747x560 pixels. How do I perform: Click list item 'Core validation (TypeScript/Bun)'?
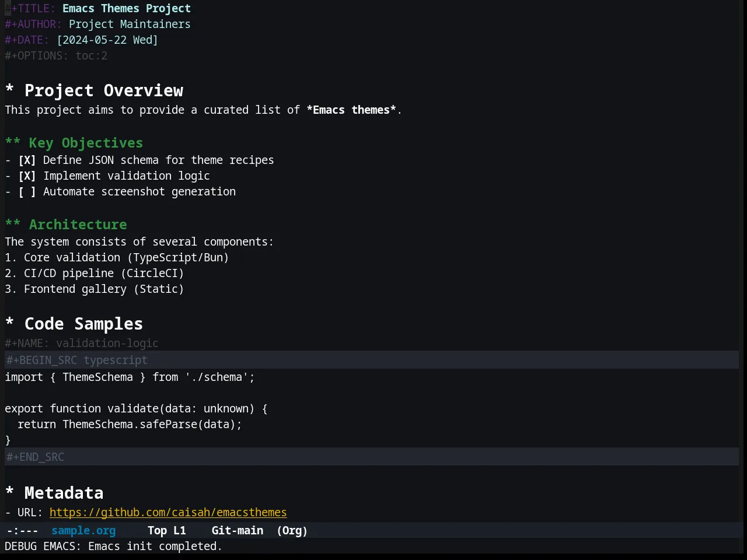pos(126,257)
